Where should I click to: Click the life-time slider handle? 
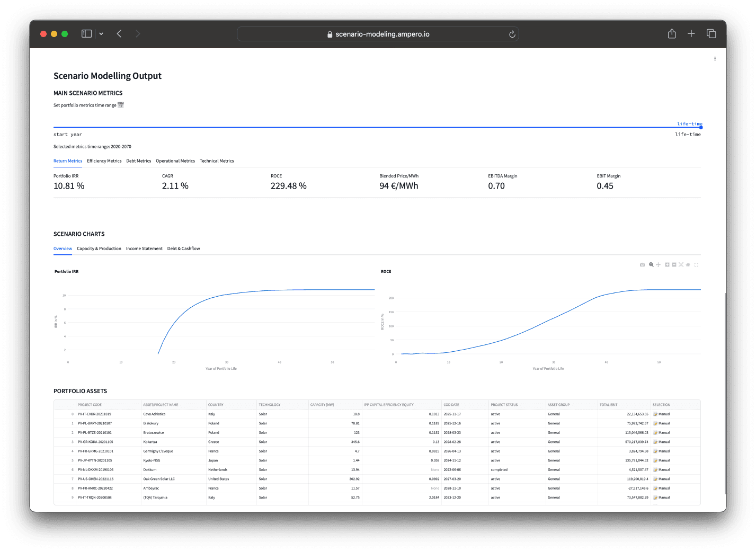(x=700, y=127)
